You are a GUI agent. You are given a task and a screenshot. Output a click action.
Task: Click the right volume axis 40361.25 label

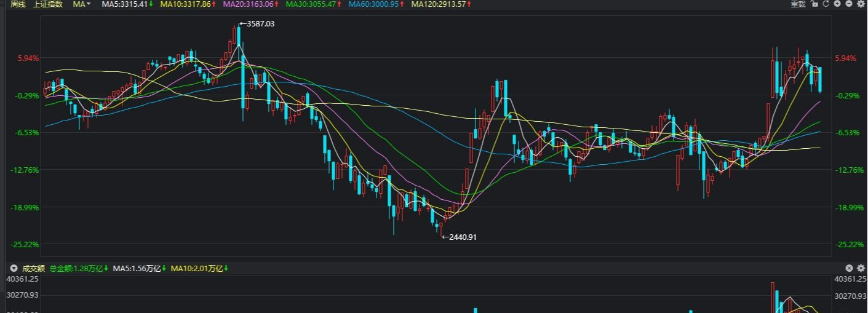(851, 279)
